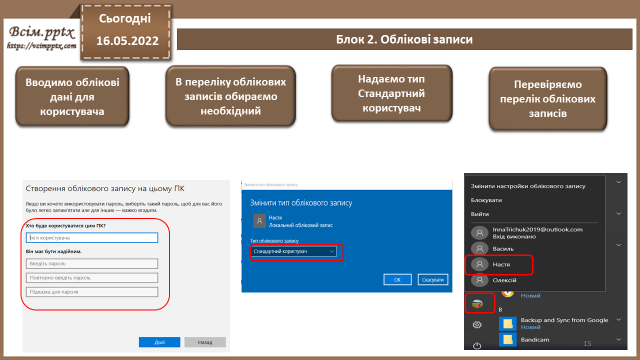
Task: Click the Вводимо облікові дані для користувача box
Action: (72, 97)
